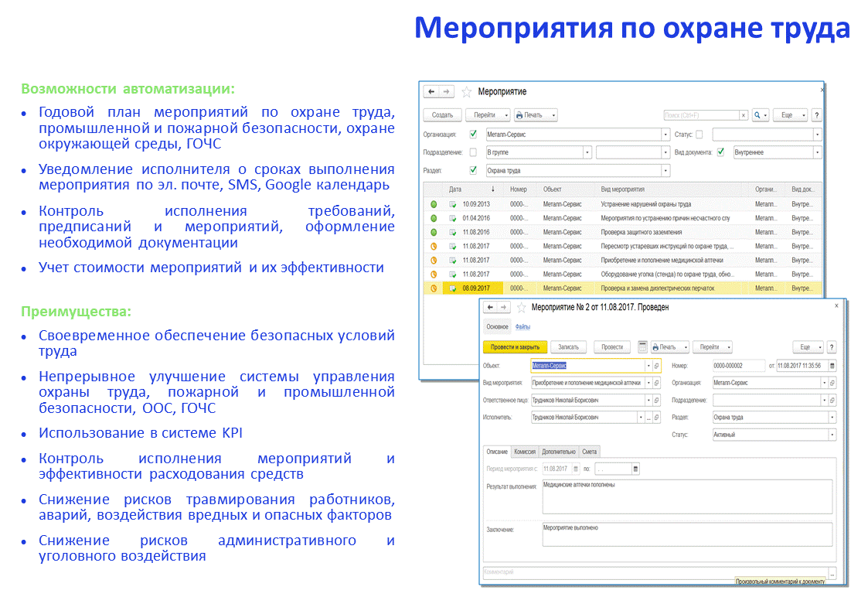
Task: Open linked item icon beside Объект field
Action: [x=656, y=366]
